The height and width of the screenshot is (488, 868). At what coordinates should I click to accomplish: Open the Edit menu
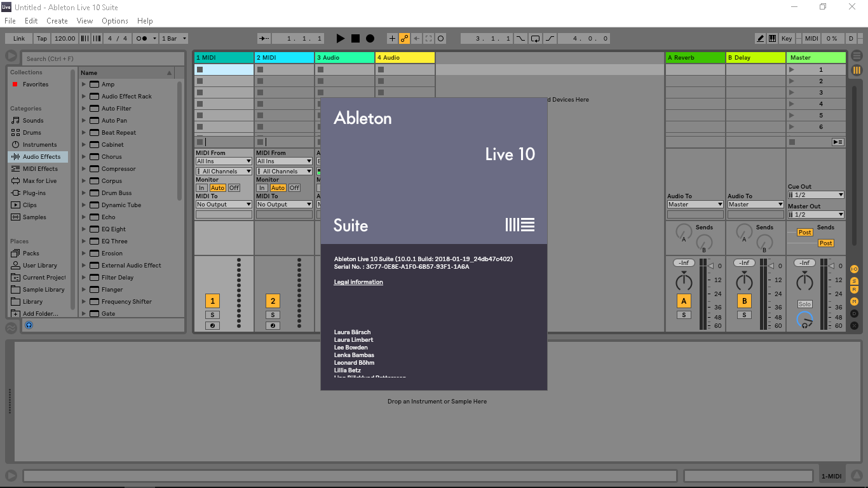31,21
